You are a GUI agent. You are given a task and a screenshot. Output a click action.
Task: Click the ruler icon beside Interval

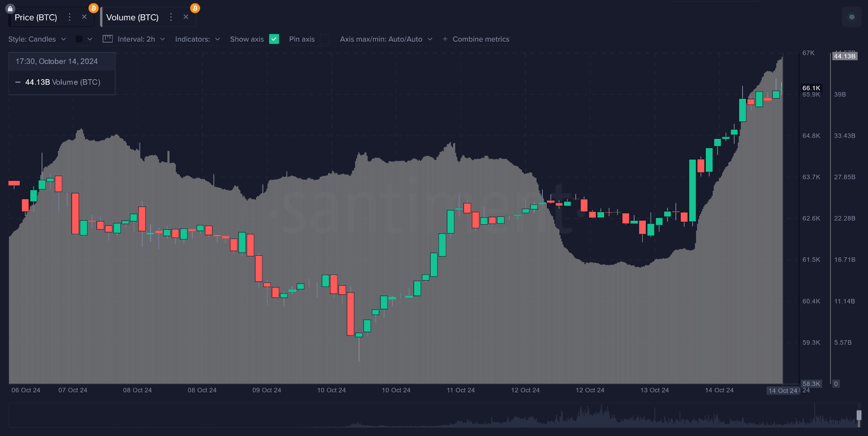(x=108, y=39)
